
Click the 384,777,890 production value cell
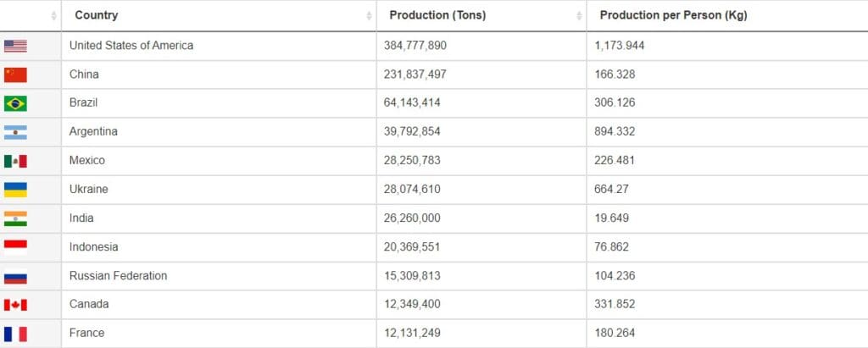481,46
